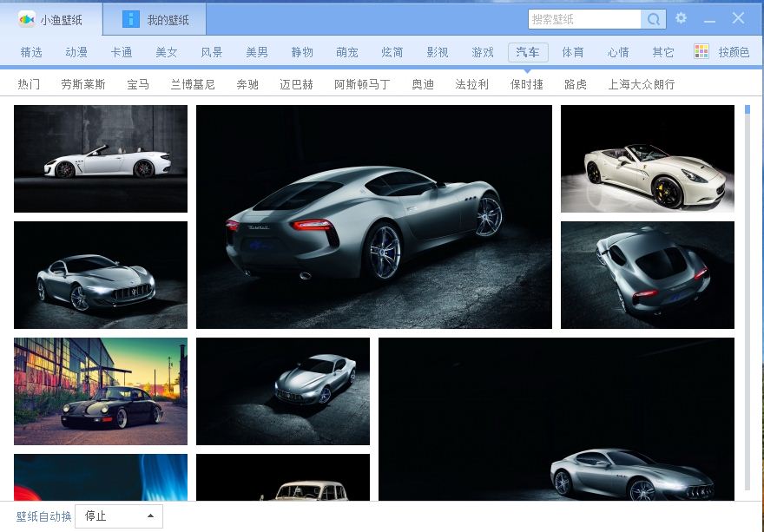This screenshot has width=764, height=532.
Task: Select the 动漫 category
Action: point(76,52)
